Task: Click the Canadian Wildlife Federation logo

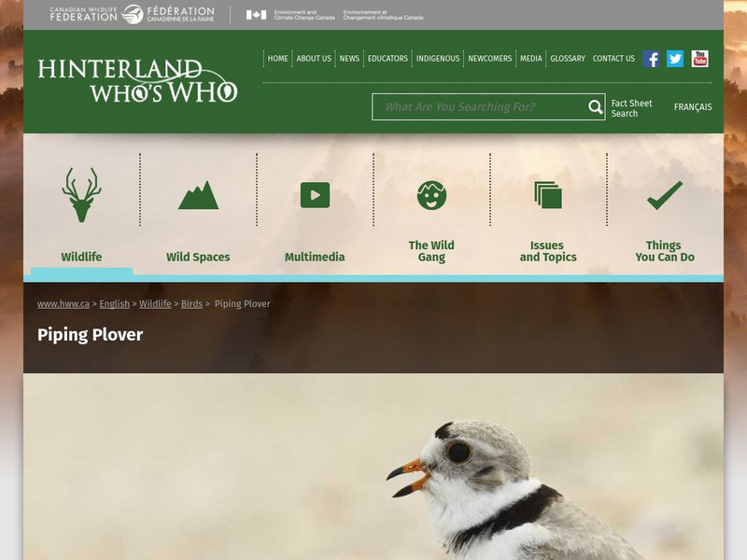Action: pos(132,14)
